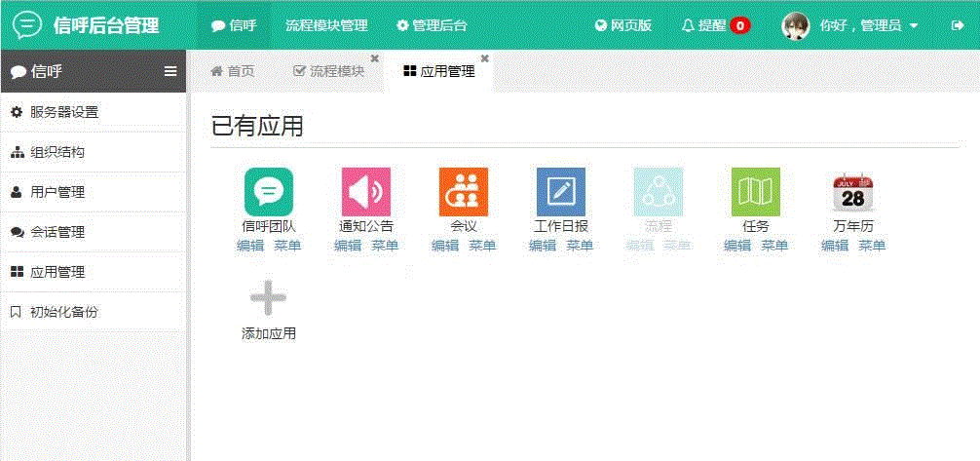Click the 添加应用 label
Screen dimensions: 980x461
coord(269,334)
